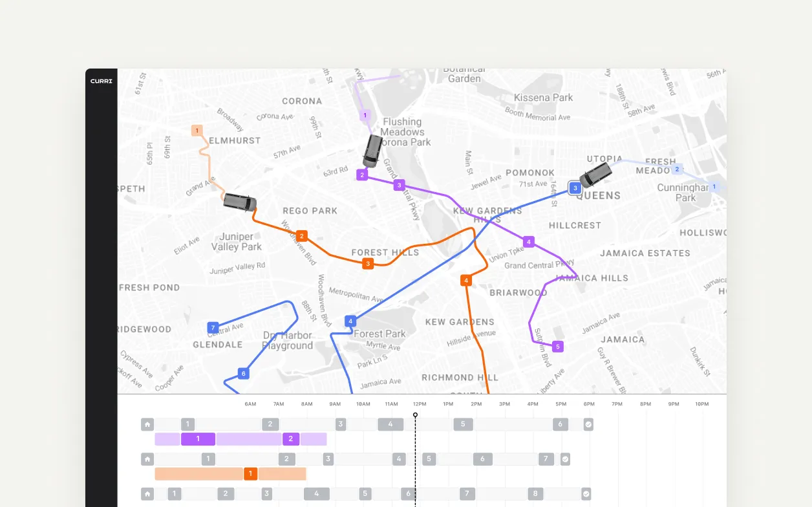Click the orange number 1 on the progress bar
812x507 pixels.
251,473
